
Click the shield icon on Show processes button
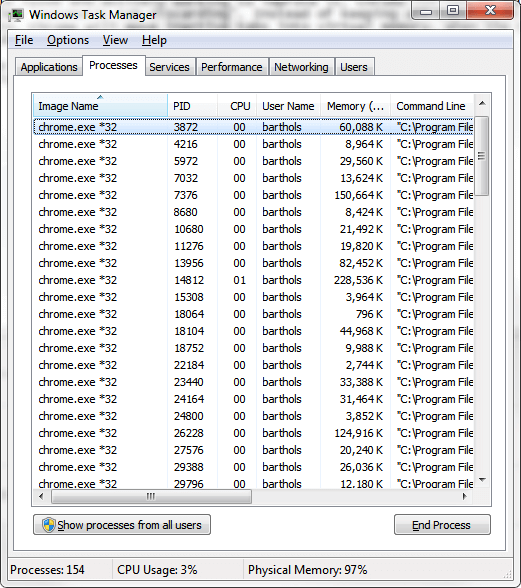49,525
